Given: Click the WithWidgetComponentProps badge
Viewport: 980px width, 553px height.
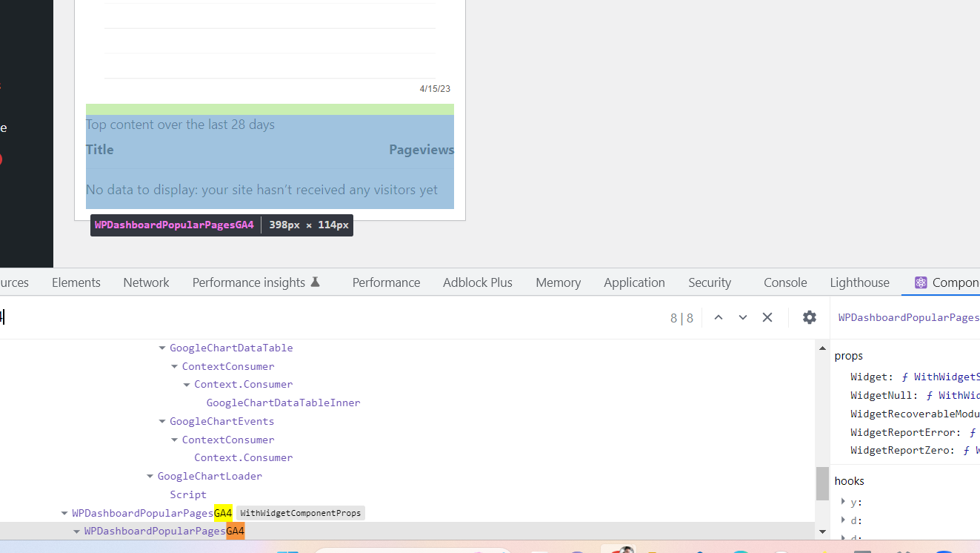Looking at the screenshot, I should [x=300, y=512].
